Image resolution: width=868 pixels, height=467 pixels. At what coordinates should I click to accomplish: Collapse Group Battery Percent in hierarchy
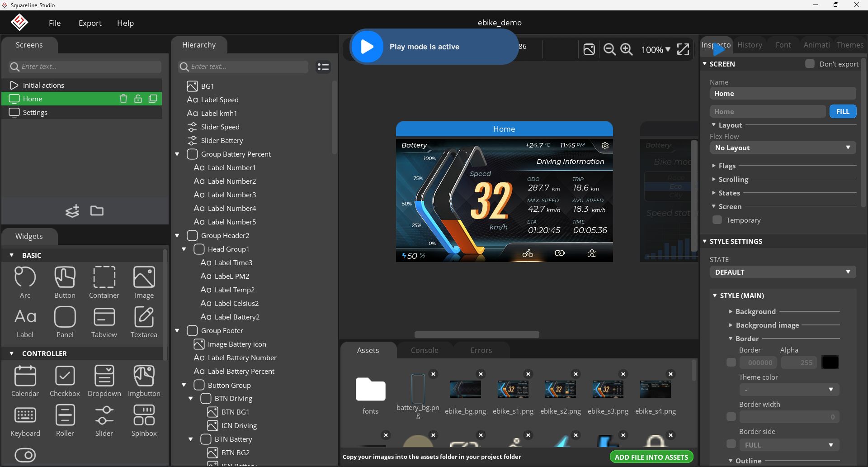(x=177, y=154)
